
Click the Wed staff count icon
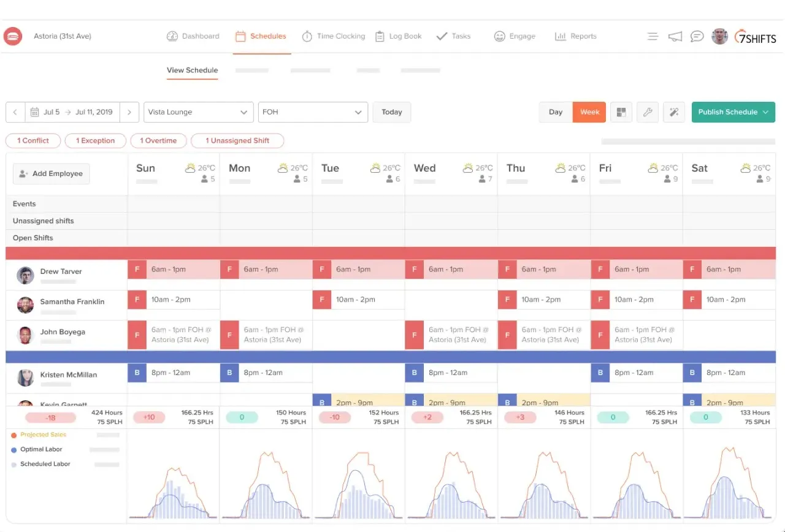(x=482, y=179)
